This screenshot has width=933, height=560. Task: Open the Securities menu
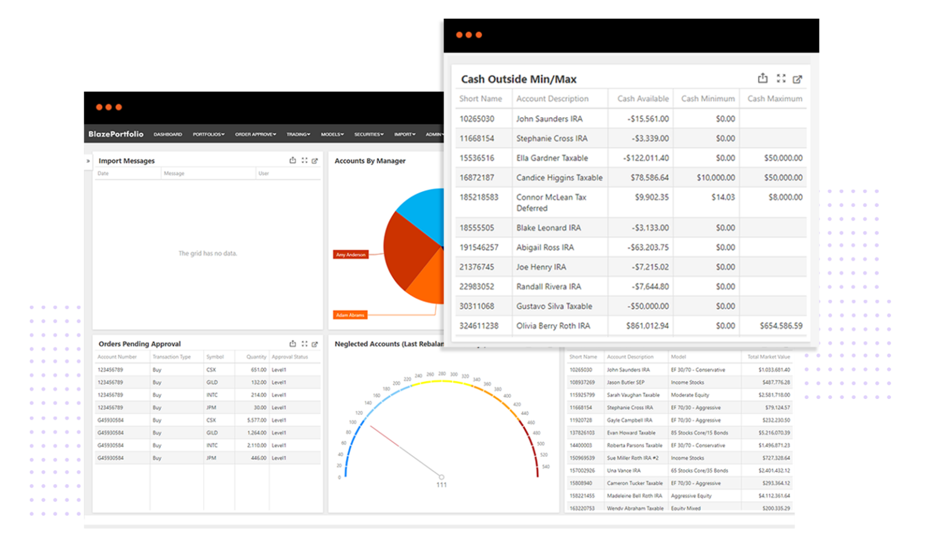(368, 134)
